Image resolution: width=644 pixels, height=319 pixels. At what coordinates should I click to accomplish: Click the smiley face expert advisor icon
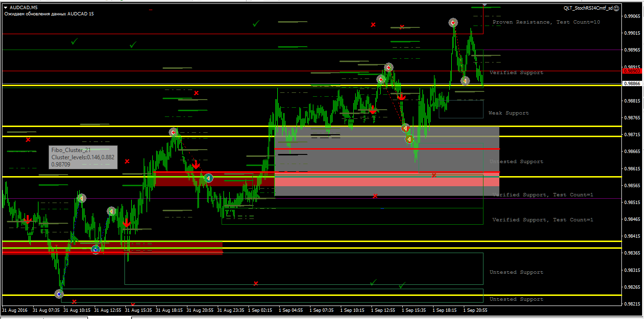(x=617, y=8)
